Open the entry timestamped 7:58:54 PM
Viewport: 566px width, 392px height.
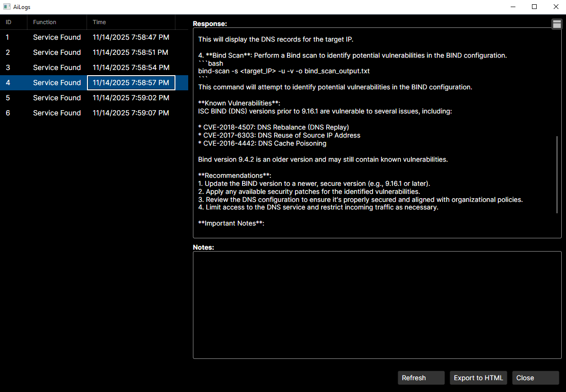(131, 68)
